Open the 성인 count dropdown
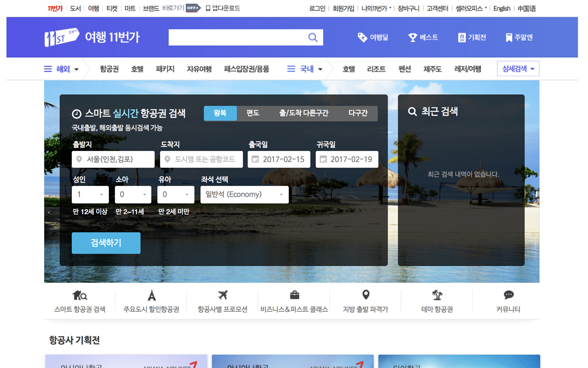The height and width of the screenshot is (368, 588). [x=90, y=195]
